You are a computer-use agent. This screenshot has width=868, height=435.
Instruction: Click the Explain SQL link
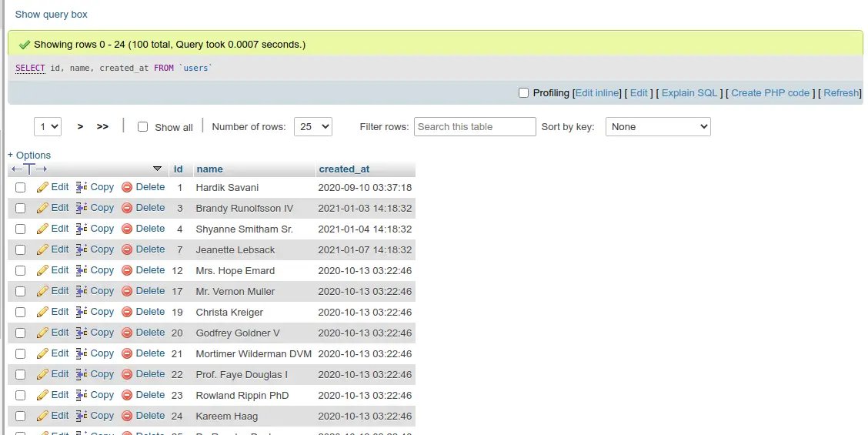689,93
